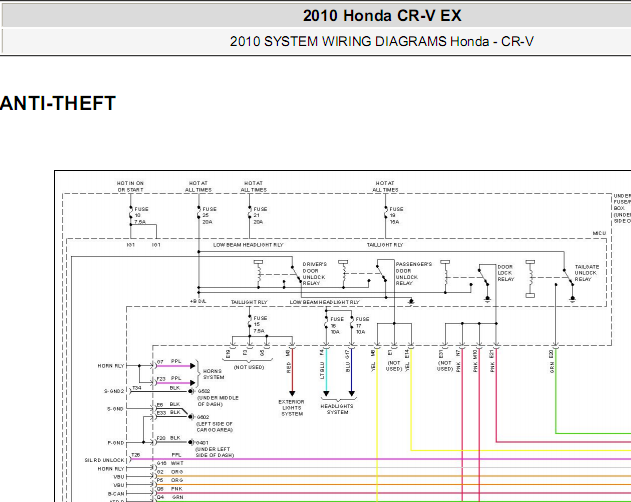
Task: Click the Passenger's Door Unlock Relay label
Action: pos(413,274)
